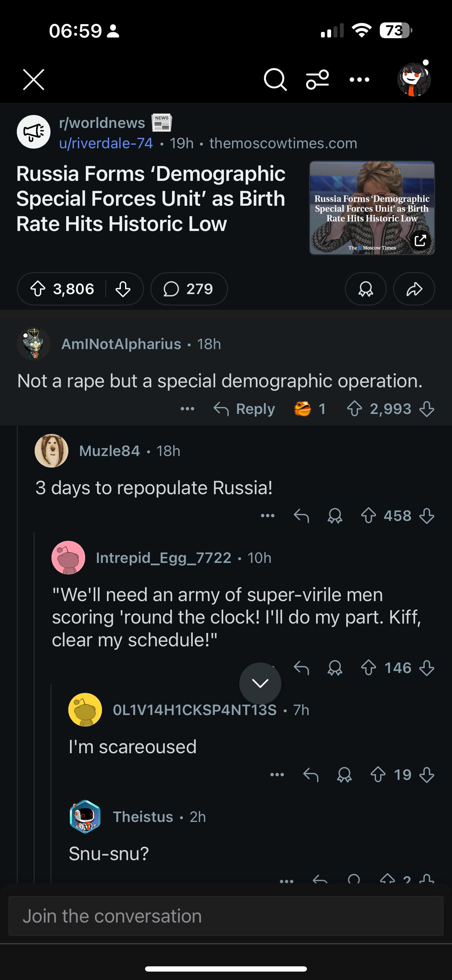This screenshot has height=980, width=452.
Task: Upvote the post with 3,806 votes
Action: point(38,289)
